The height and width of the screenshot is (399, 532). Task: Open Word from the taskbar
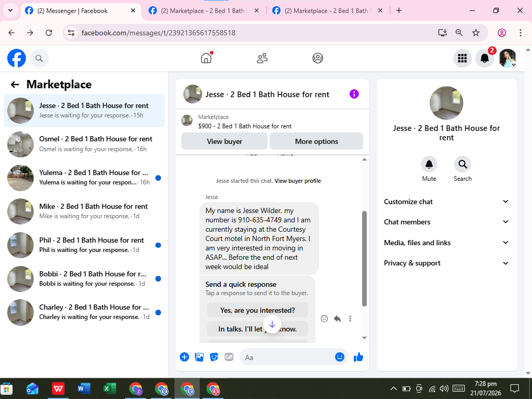point(84,389)
